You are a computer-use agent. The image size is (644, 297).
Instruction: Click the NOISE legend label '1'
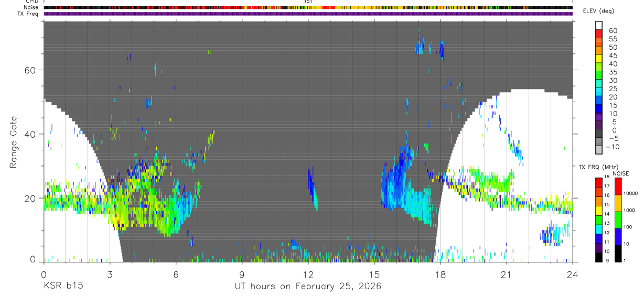point(626,260)
